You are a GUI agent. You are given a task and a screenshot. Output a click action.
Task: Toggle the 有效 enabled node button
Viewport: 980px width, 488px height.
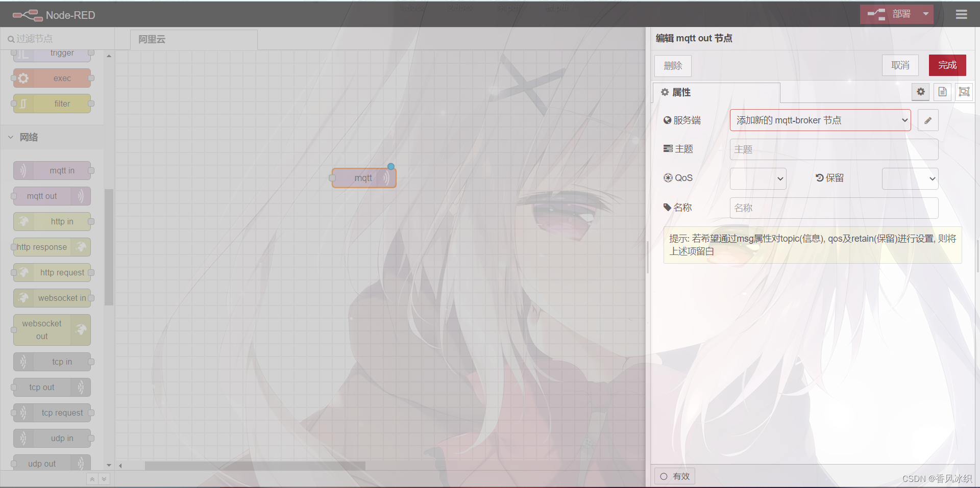tap(675, 476)
